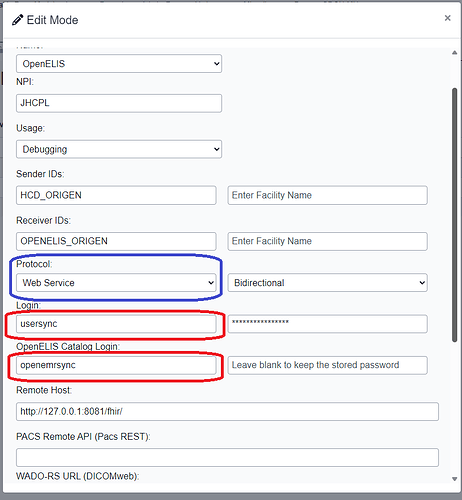Click the scrollbar down arrow

click(x=454, y=479)
